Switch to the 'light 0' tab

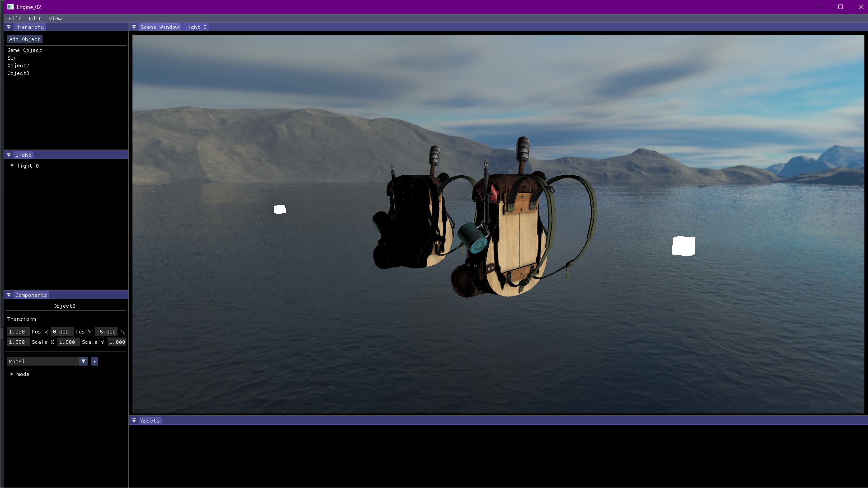(196, 27)
